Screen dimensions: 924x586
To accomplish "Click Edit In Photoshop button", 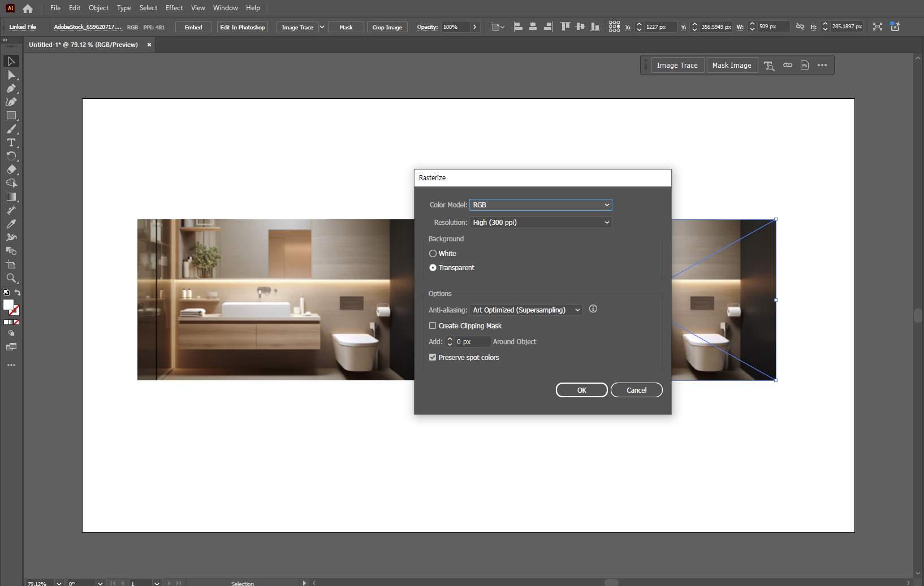I will (x=243, y=27).
